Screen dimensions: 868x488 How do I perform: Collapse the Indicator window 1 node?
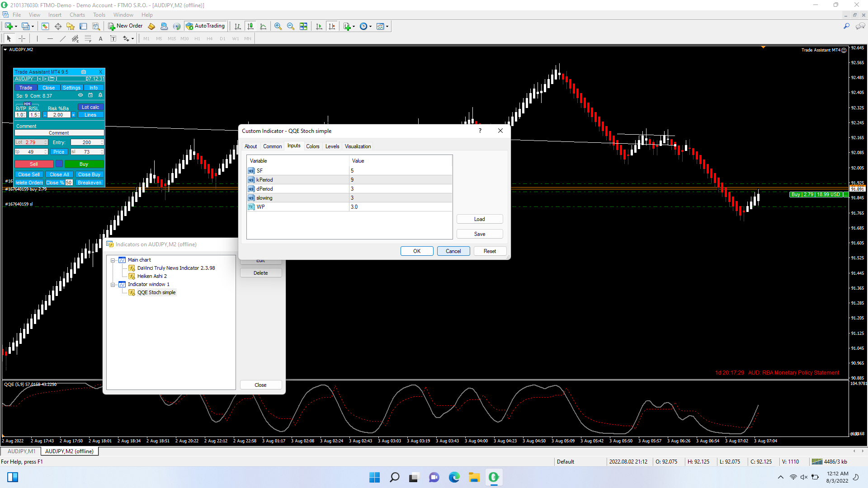pos(113,285)
